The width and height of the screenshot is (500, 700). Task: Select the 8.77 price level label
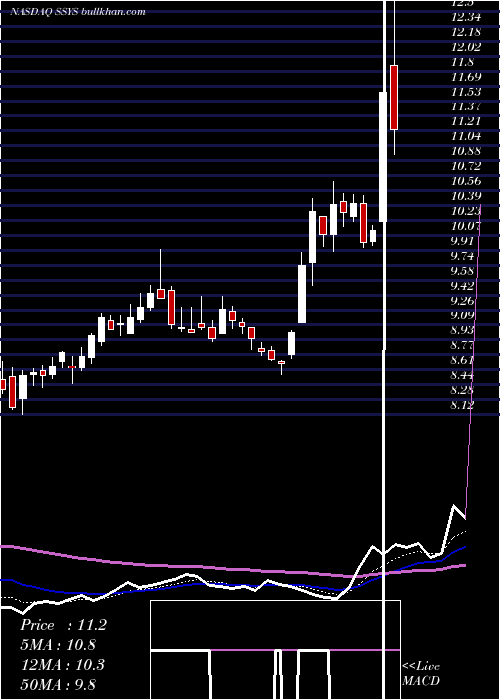(462, 345)
